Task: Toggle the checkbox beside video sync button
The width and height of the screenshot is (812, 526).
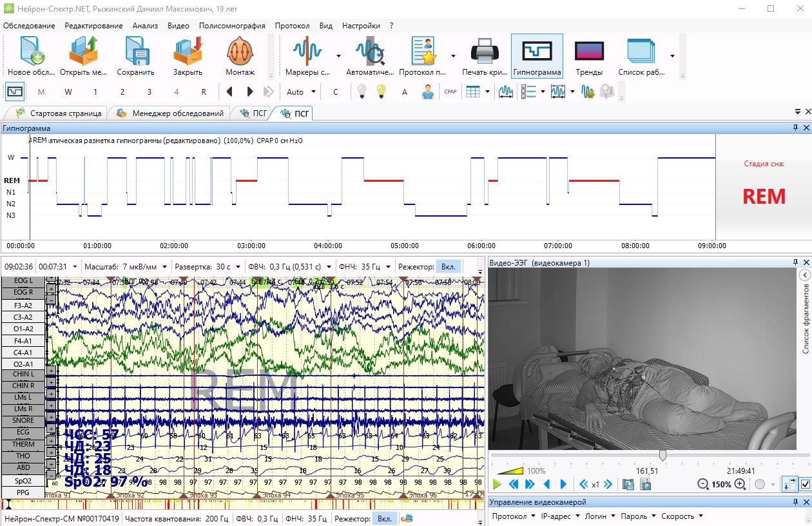Action: 805,484
